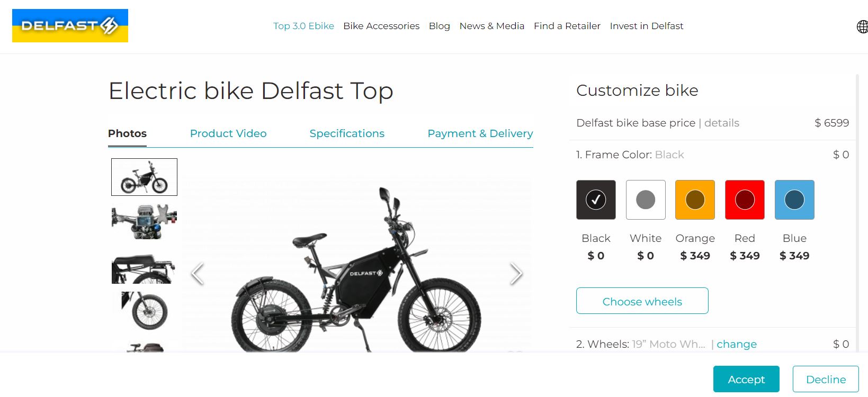Switch to the Specifications tab
Viewport: 868px width, 397px height.
tap(347, 133)
